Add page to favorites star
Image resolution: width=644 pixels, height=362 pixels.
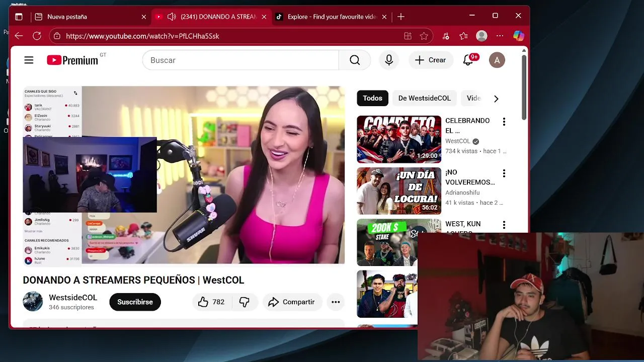coord(424,36)
